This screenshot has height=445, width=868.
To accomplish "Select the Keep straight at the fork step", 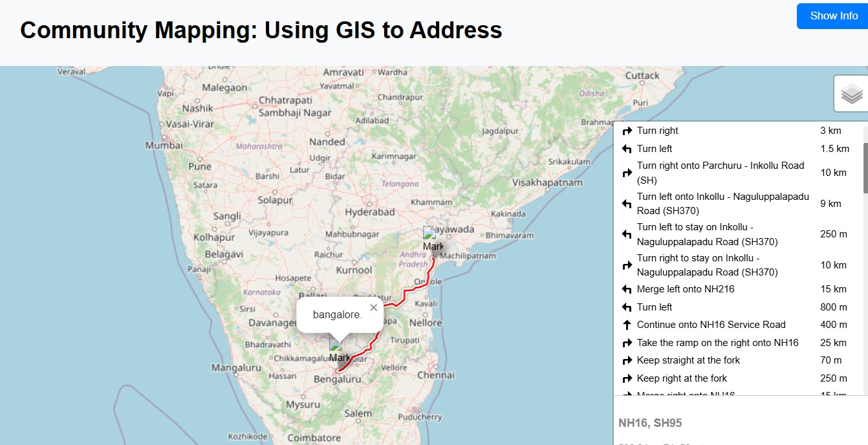I will pyautogui.click(x=688, y=360).
